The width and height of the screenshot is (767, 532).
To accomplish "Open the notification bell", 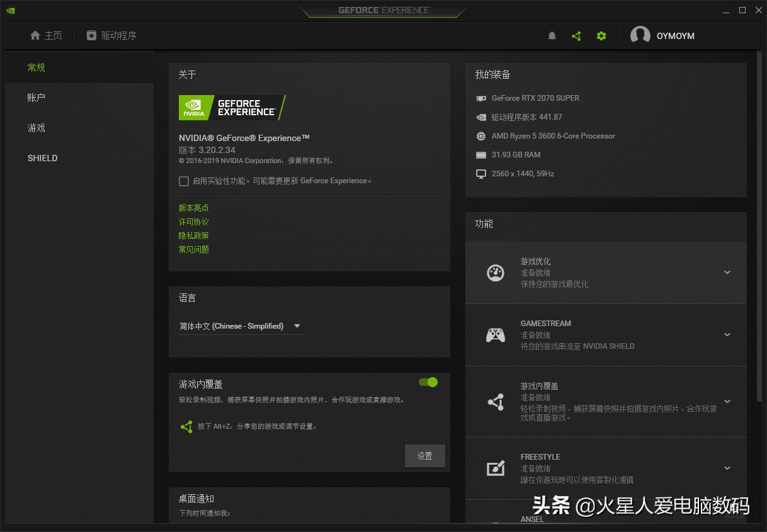I will pyautogui.click(x=552, y=36).
